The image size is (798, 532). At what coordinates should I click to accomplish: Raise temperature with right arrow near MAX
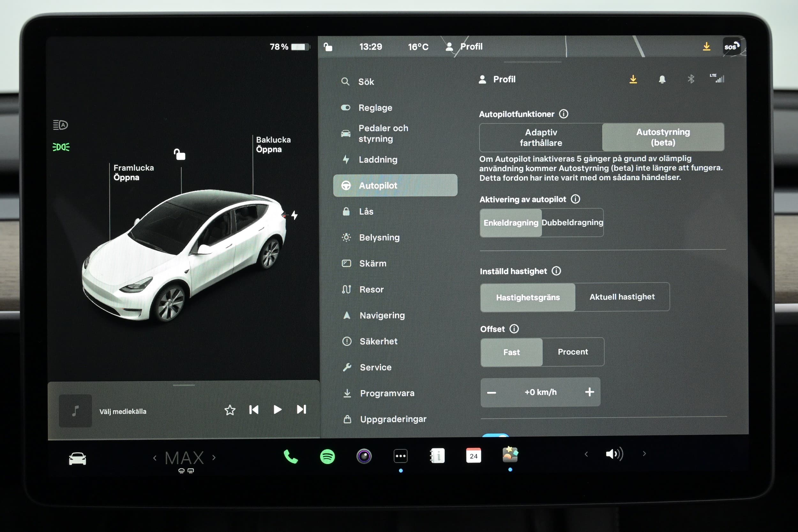coord(214,457)
